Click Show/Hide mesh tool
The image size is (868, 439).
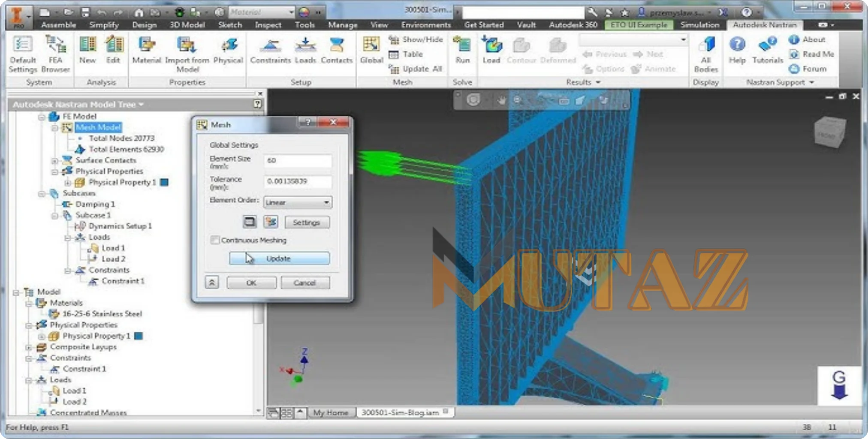coord(416,39)
